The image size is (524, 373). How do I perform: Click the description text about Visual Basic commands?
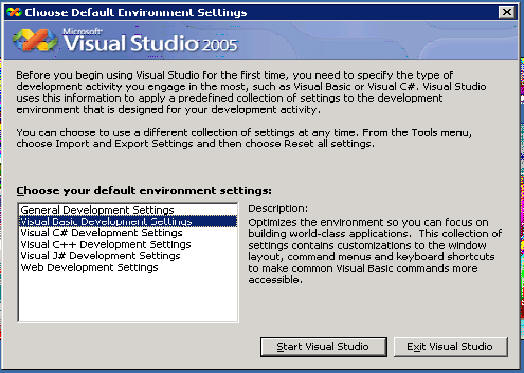(x=375, y=251)
